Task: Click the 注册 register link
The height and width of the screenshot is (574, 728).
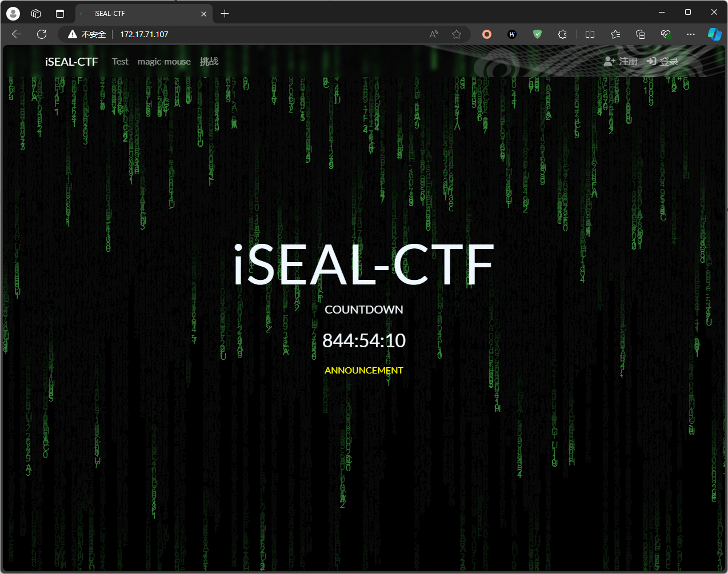Action: coord(621,62)
